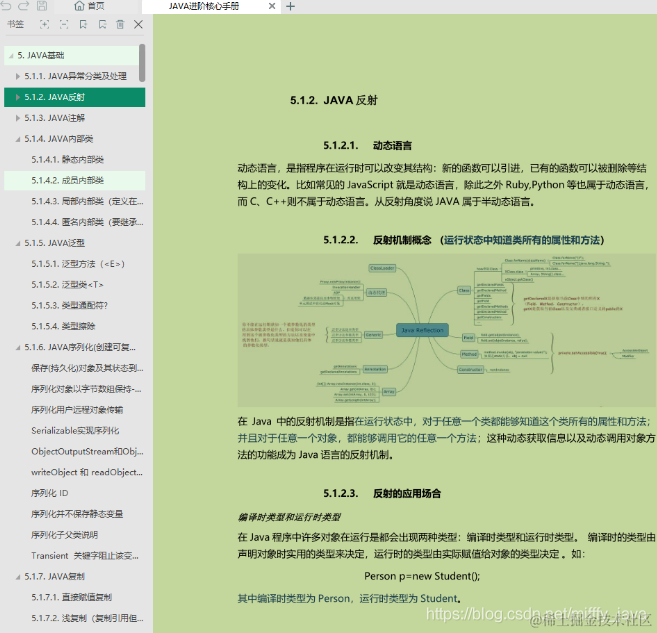The image size is (657, 633).
Task: Click the Java Reflection mind map image
Action: (x=446, y=330)
